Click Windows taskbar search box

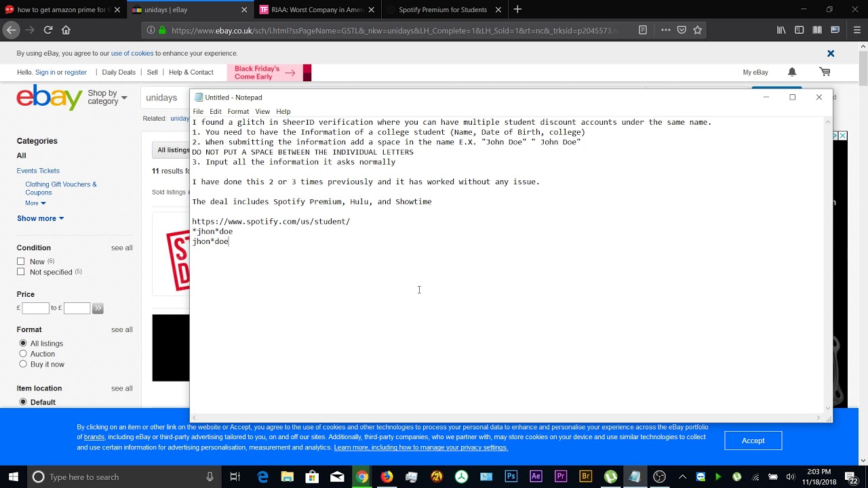coord(124,476)
